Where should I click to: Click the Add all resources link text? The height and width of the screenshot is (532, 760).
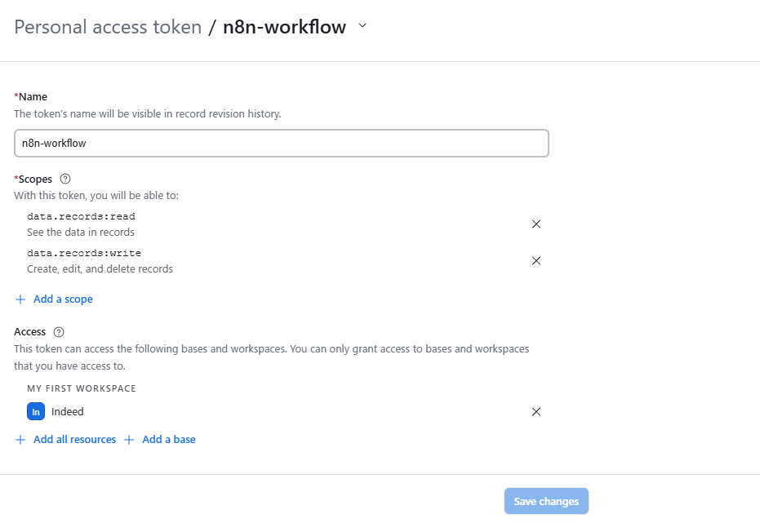74,440
